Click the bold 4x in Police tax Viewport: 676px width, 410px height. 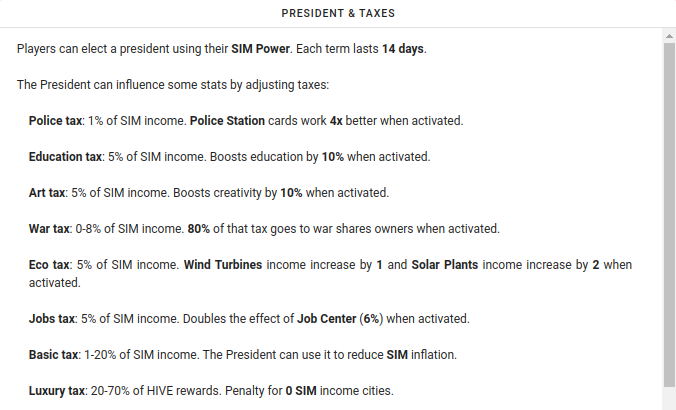pos(336,121)
